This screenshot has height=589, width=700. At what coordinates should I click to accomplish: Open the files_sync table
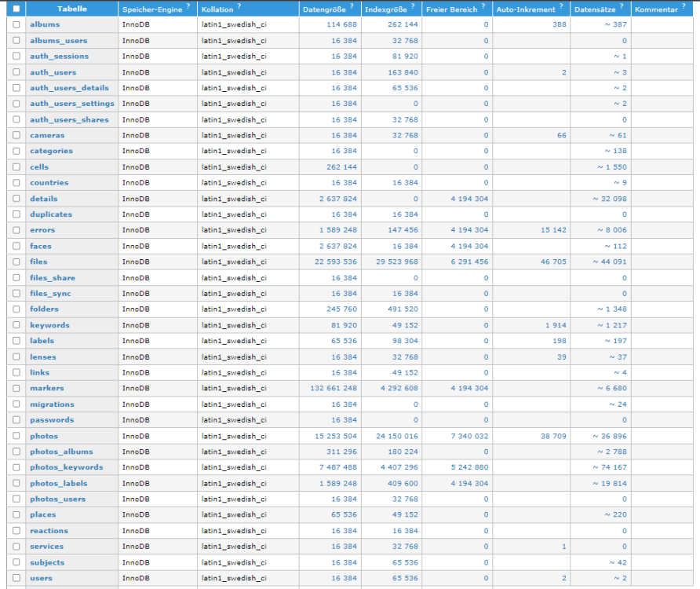pos(50,294)
